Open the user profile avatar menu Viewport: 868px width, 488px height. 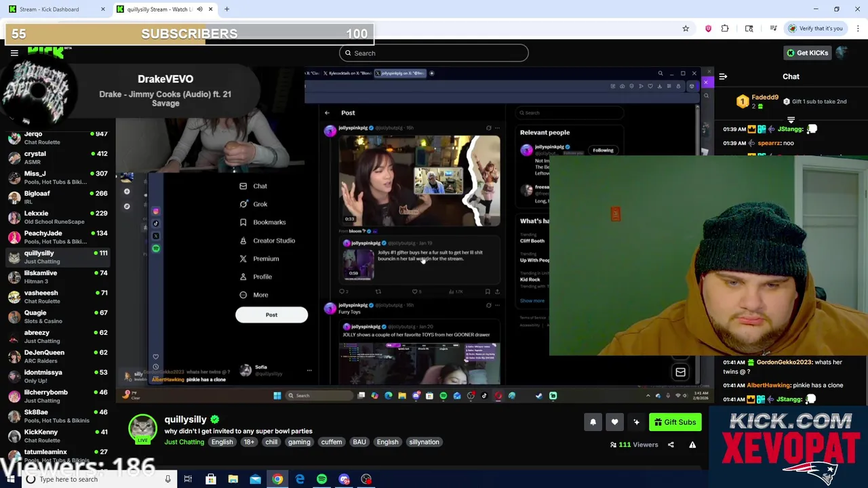tap(842, 53)
